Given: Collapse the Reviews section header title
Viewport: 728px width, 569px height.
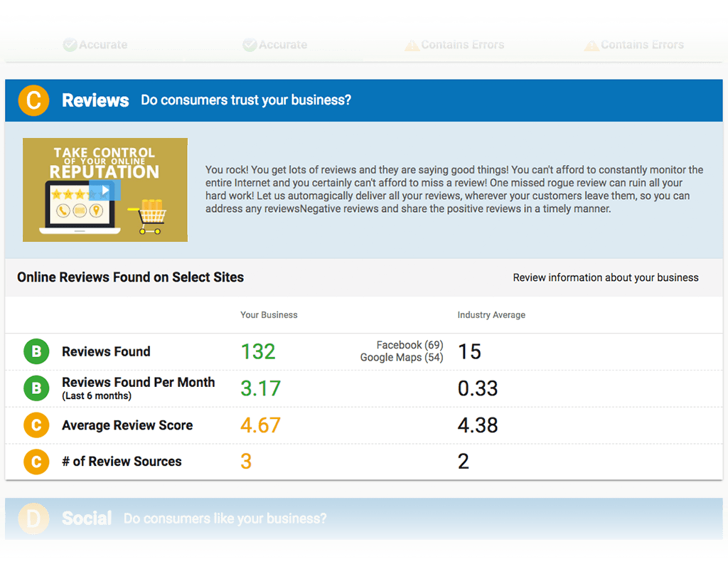Looking at the screenshot, I should tap(95, 100).
